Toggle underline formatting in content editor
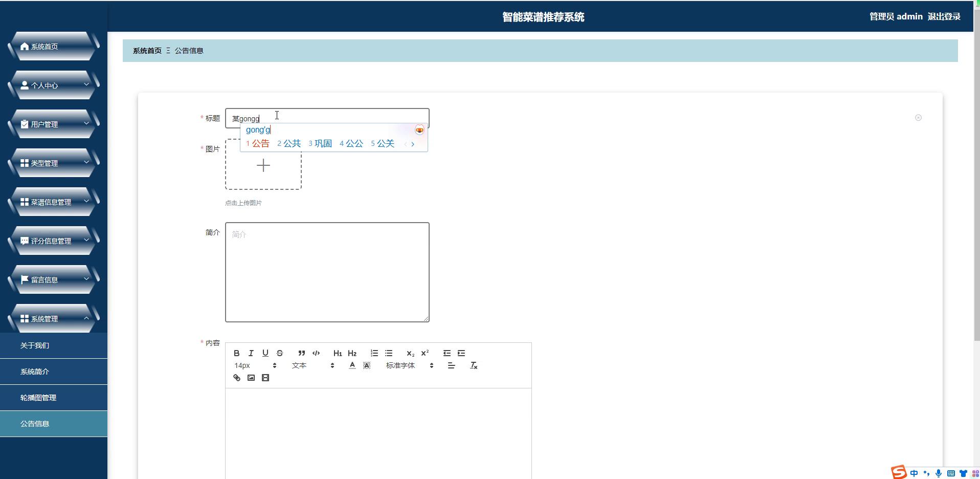980x479 pixels. point(265,353)
